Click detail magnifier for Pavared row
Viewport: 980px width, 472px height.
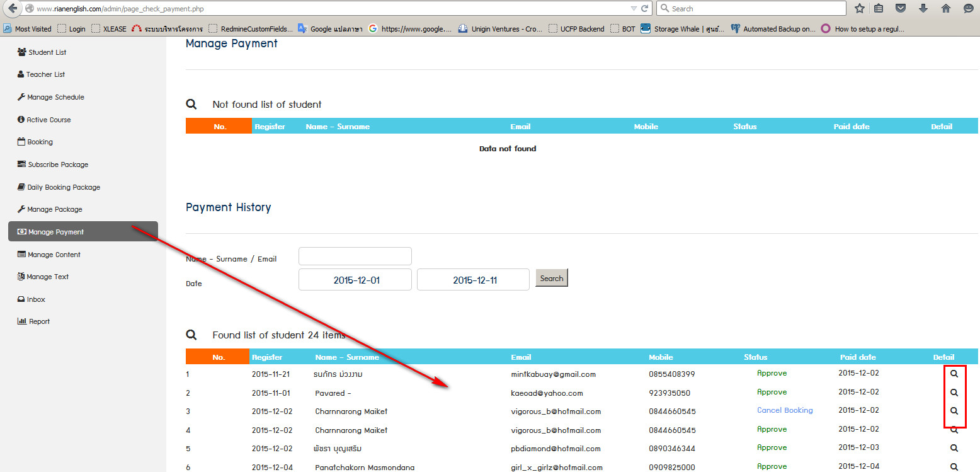(x=954, y=393)
